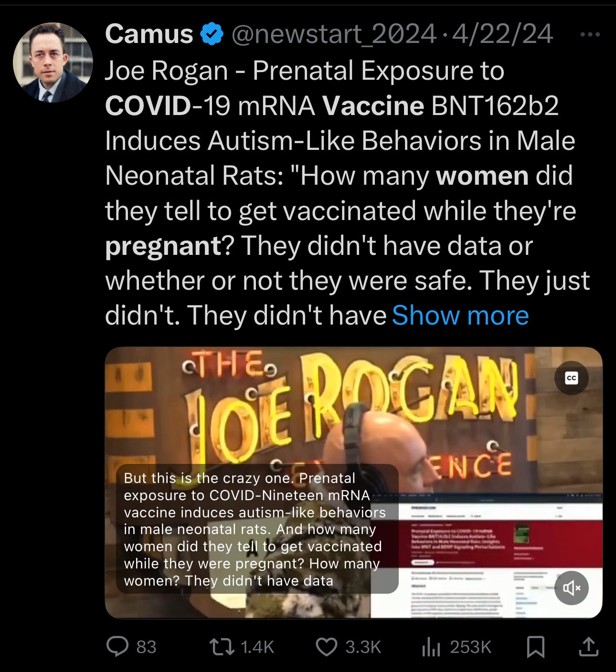
Task: Expand the post text with Show more
Action: coord(460,315)
